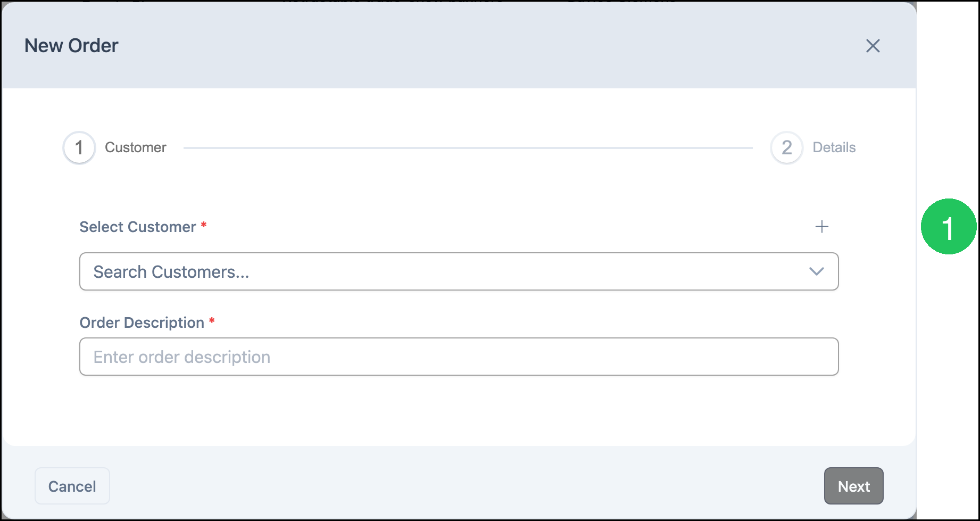
Task: Jump to the Details step label
Action: (x=834, y=147)
